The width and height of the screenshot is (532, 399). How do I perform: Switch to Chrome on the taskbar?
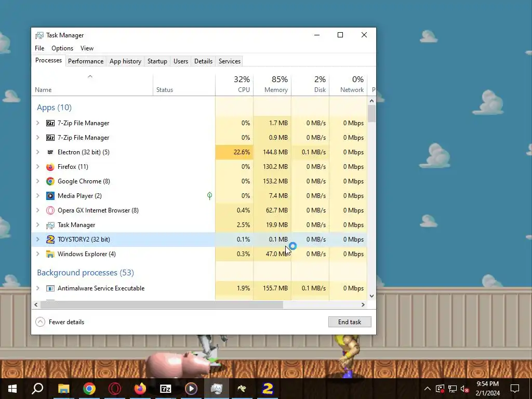tap(89, 389)
